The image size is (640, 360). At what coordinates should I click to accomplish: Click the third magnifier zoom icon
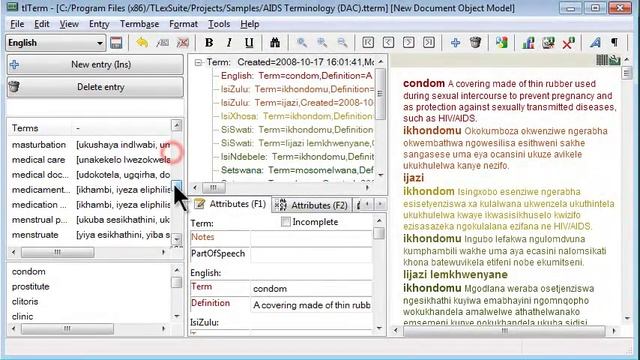[342, 42]
